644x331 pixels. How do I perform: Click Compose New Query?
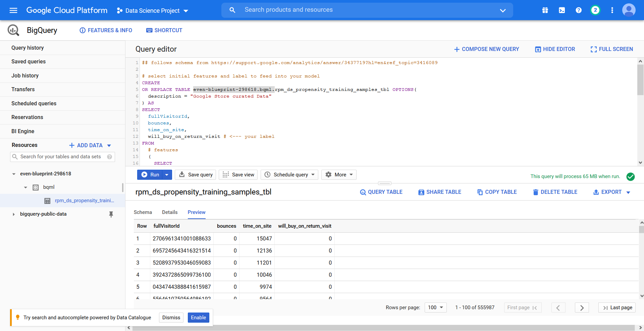point(486,49)
